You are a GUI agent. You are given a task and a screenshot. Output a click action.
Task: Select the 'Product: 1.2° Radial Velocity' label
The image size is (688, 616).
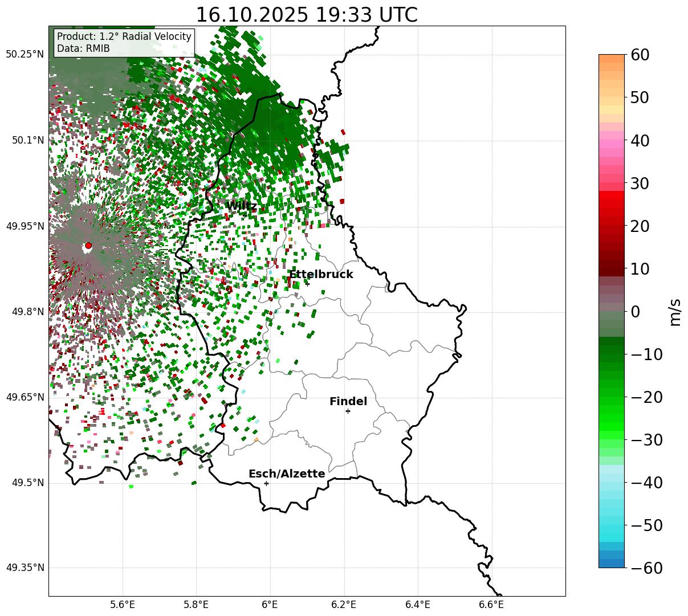124,36
